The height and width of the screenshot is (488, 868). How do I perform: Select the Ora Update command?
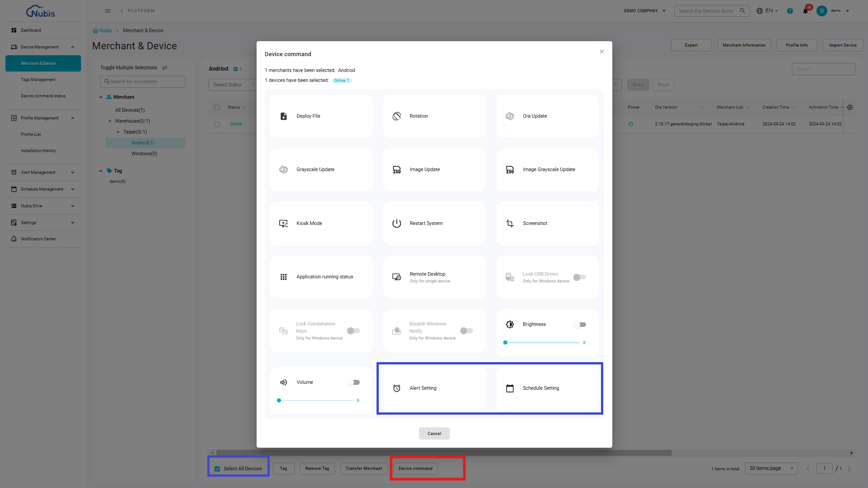(x=547, y=116)
